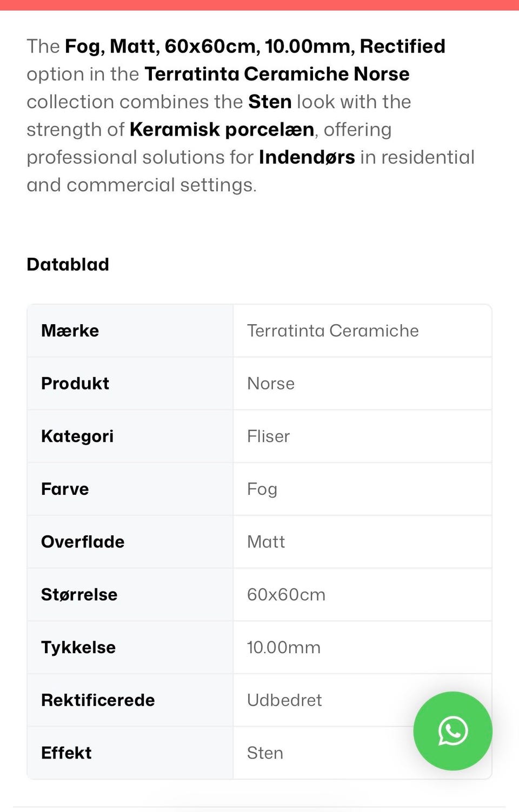519x812 pixels.
Task: Click the Udbedret value cell
Action: tap(284, 700)
